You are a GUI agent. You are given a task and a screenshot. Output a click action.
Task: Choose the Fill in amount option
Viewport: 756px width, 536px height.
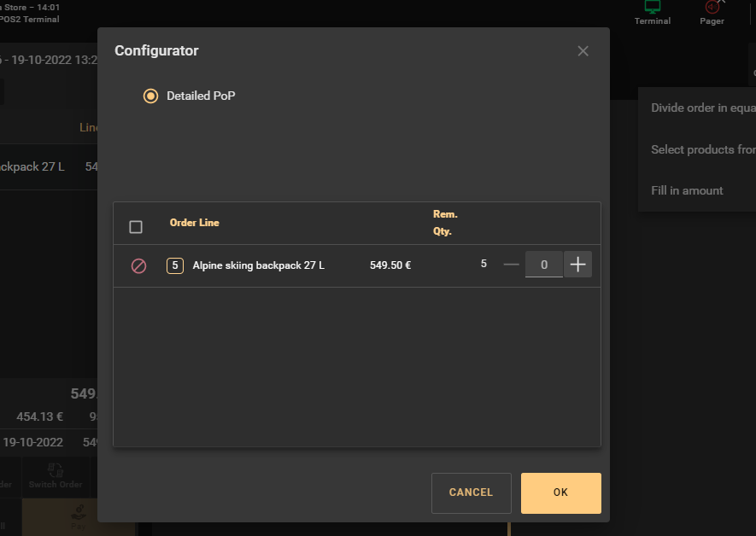tap(687, 190)
